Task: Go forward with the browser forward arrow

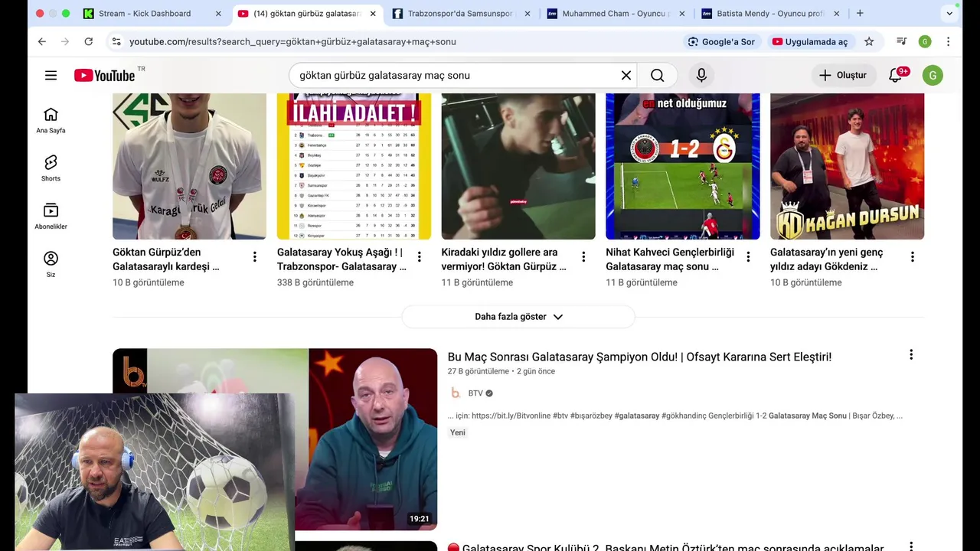Action: tap(65, 41)
